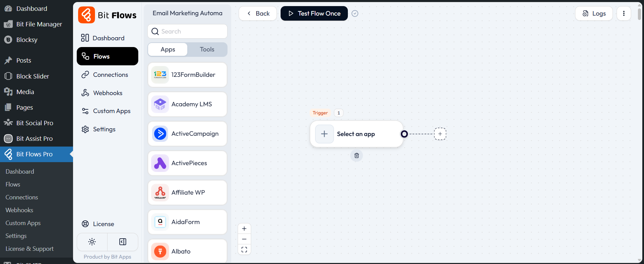The image size is (644, 264).
Task: Choose the Academy LMS app
Action: 187,104
